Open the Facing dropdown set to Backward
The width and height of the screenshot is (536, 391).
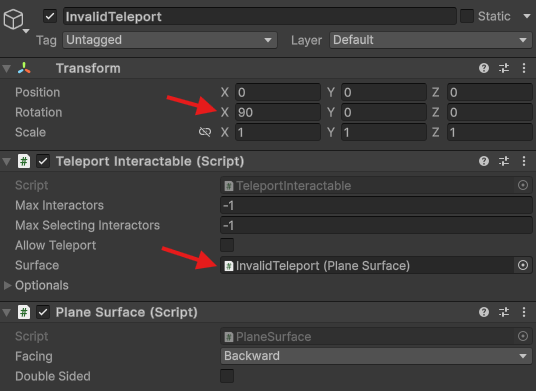[x=376, y=356]
